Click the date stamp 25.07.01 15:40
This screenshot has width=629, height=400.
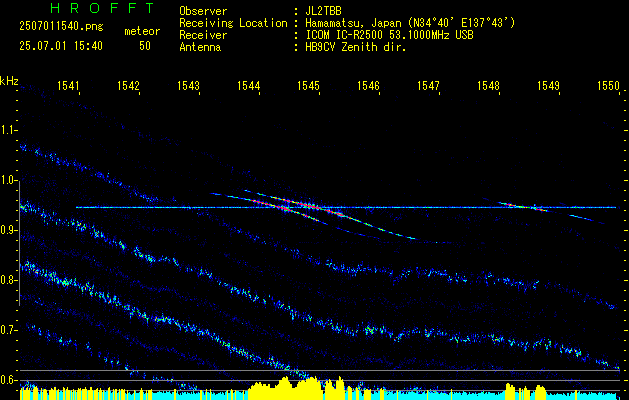point(61,46)
